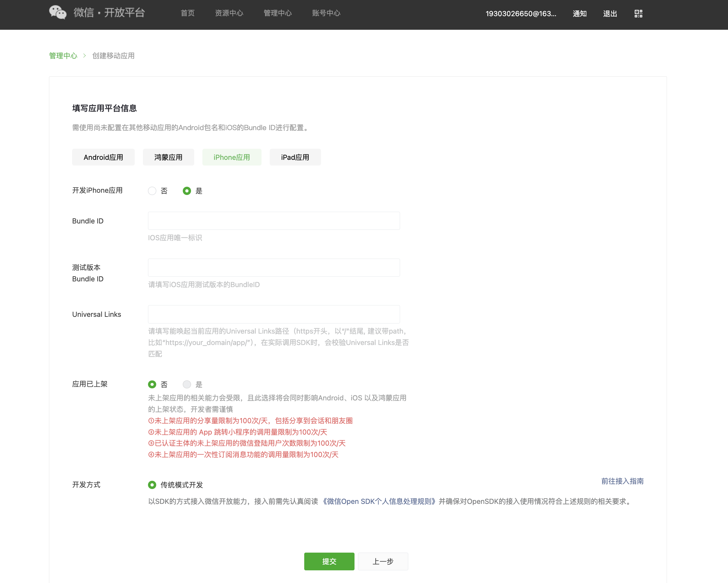Click the 填写应用平台信息 heading
This screenshot has height=583, width=728.
coord(104,108)
